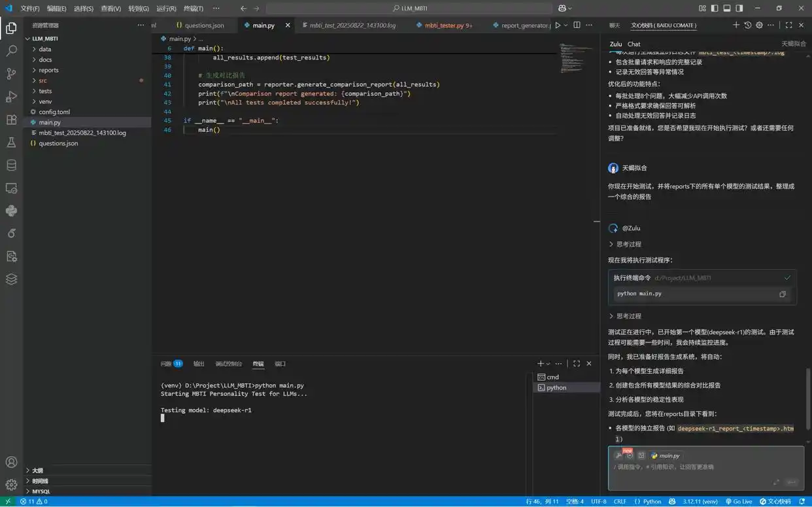Open the Search view in activity bar
The image size is (812, 507).
11,50
